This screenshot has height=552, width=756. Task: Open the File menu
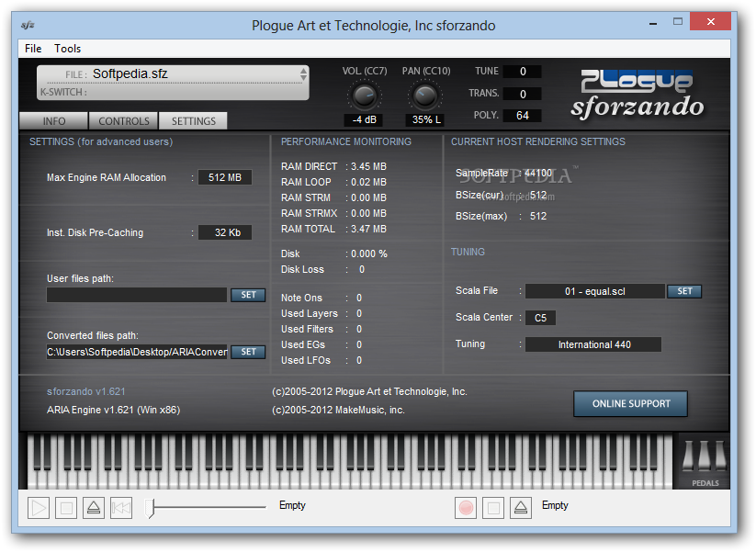pyautogui.click(x=33, y=49)
